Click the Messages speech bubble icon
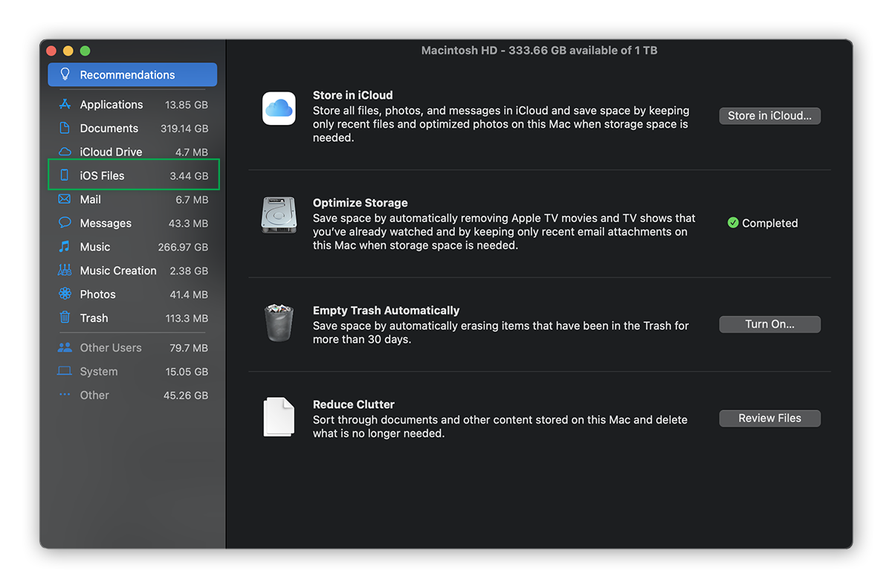 click(x=65, y=223)
